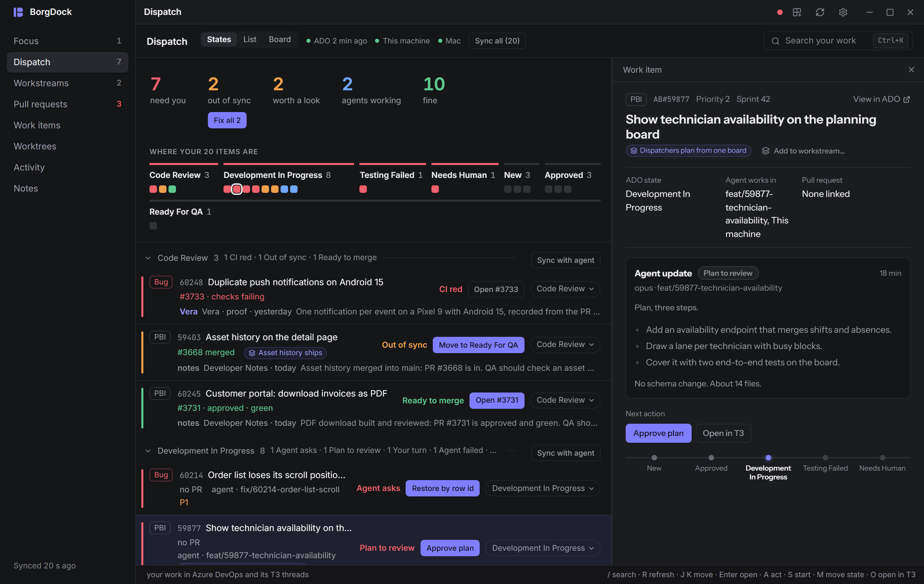This screenshot has height=584, width=924.
Task: Switch to the List view tab
Action: tap(250, 39)
